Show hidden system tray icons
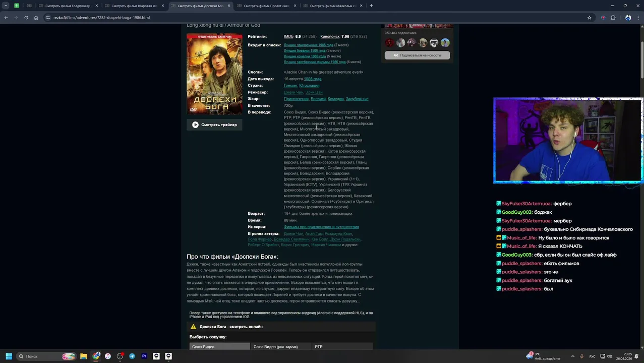This screenshot has width=644, height=363. point(572,356)
